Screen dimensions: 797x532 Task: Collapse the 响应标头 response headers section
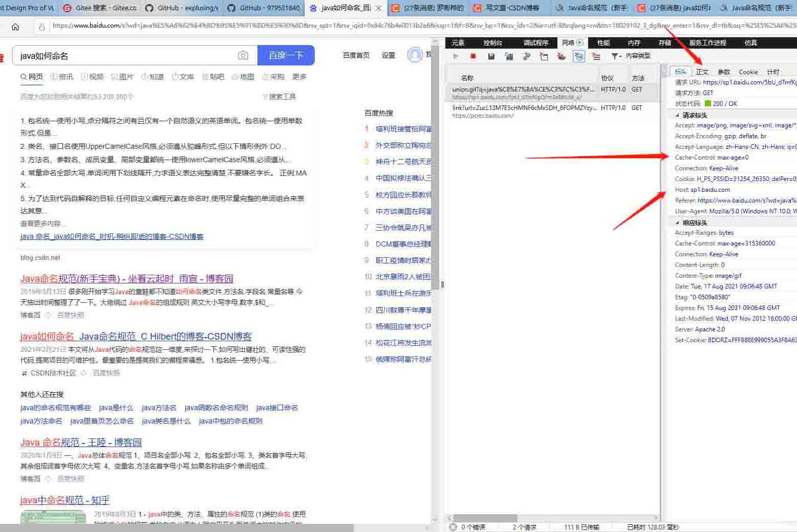point(677,221)
